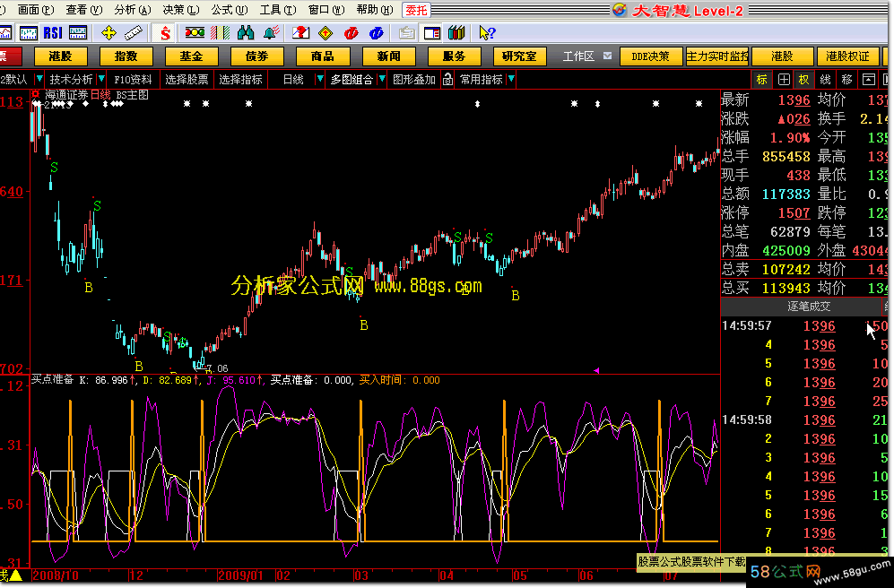Select the yellow four-arrow move tool
This screenshot has width=894, height=588.
coord(108,33)
